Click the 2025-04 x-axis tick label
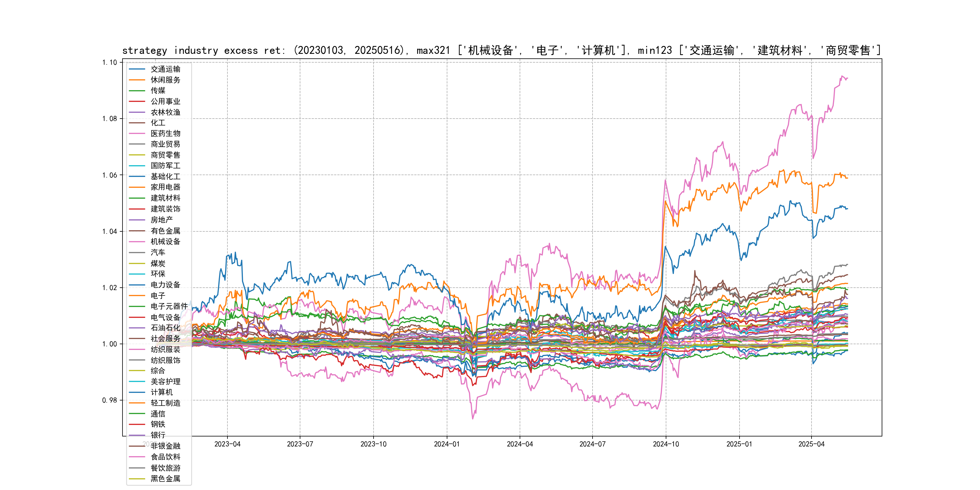980x490 pixels. coord(811,444)
